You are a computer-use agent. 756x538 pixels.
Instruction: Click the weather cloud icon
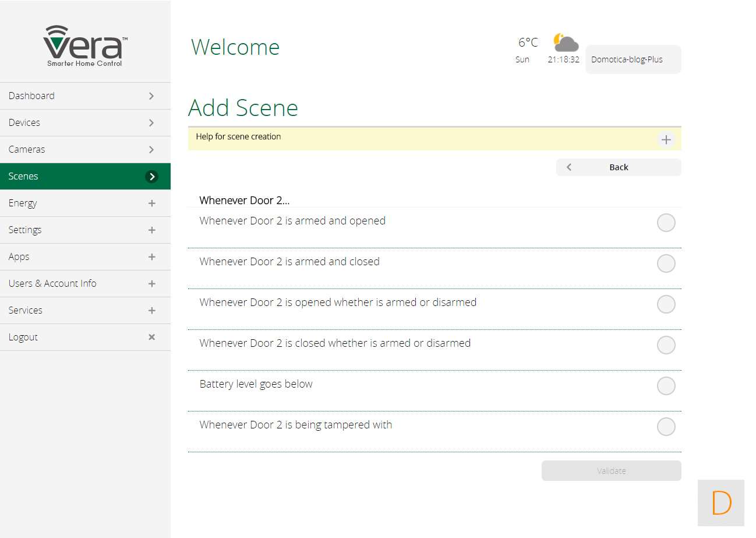566,43
